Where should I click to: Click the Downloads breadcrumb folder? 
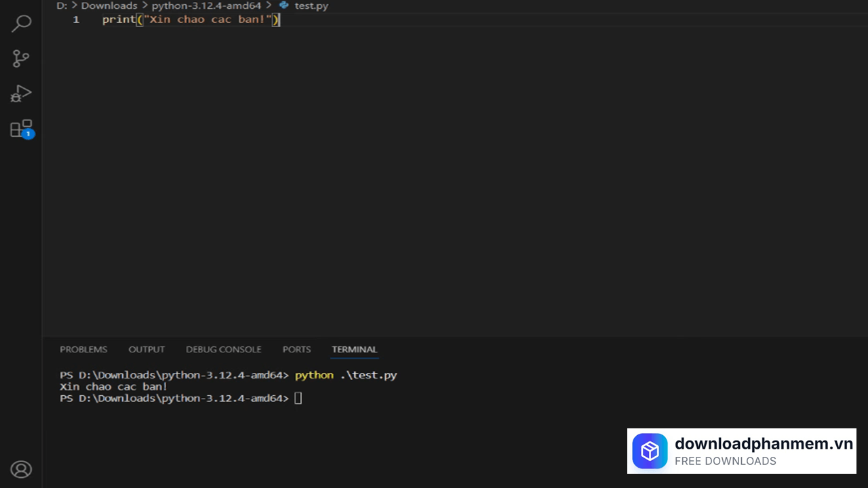[109, 5]
